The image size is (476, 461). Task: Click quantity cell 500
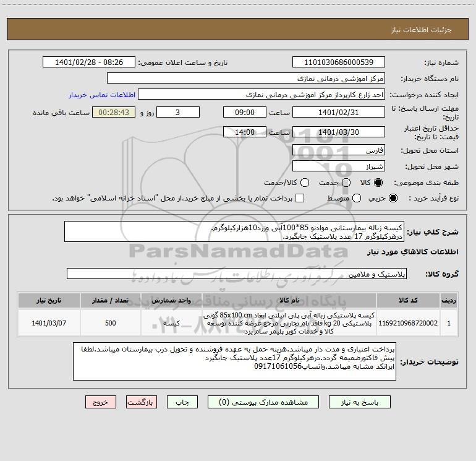click(x=111, y=323)
